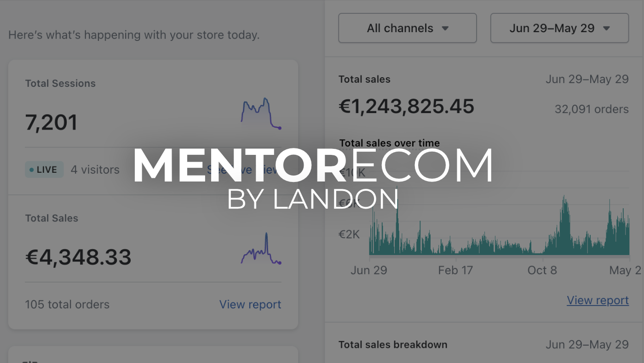Click the 32,091 orders count

[591, 109]
